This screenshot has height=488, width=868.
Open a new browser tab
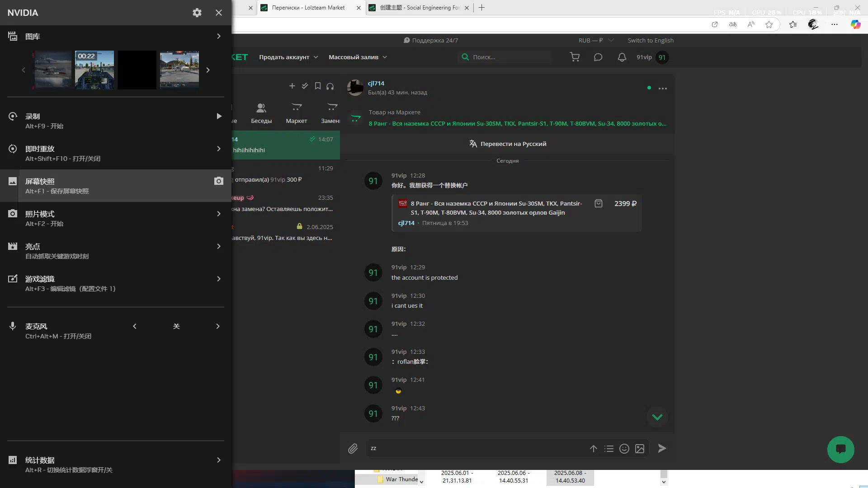point(481,8)
